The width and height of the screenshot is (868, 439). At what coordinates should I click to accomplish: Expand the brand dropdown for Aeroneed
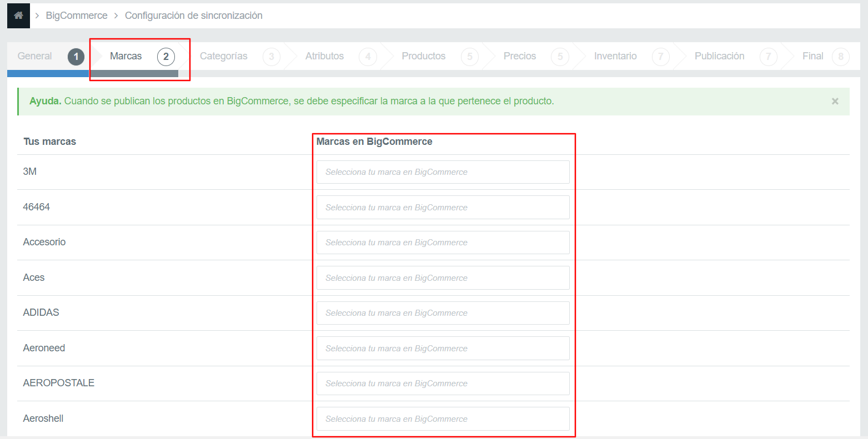click(x=443, y=348)
